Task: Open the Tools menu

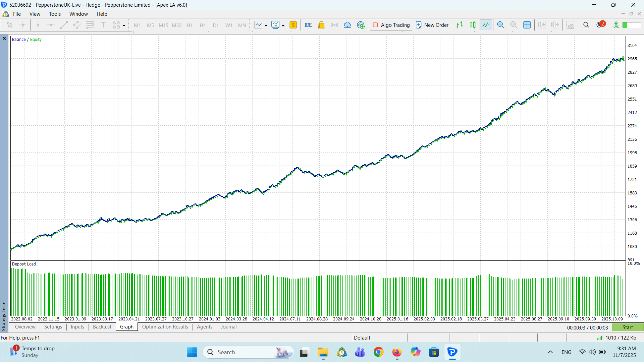Action: pos(55,14)
